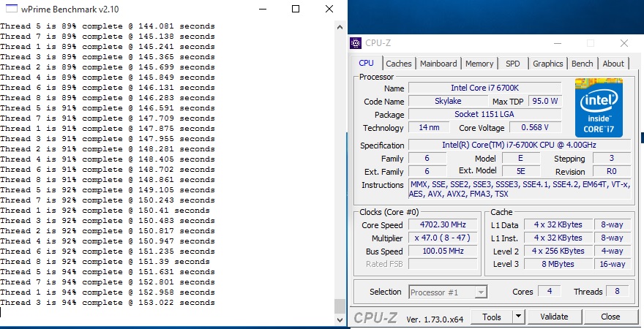Open the About tab
This screenshot has width=644, height=329.
click(x=613, y=64)
